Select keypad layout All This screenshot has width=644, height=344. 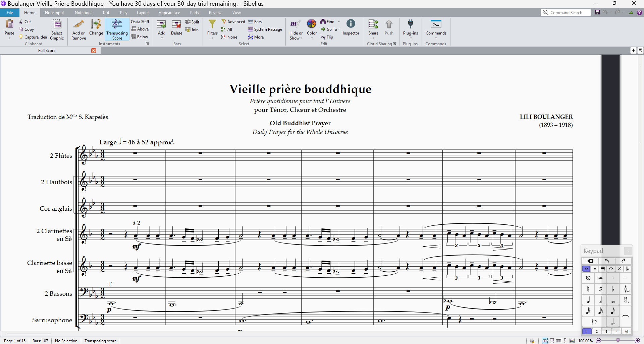click(x=627, y=331)
